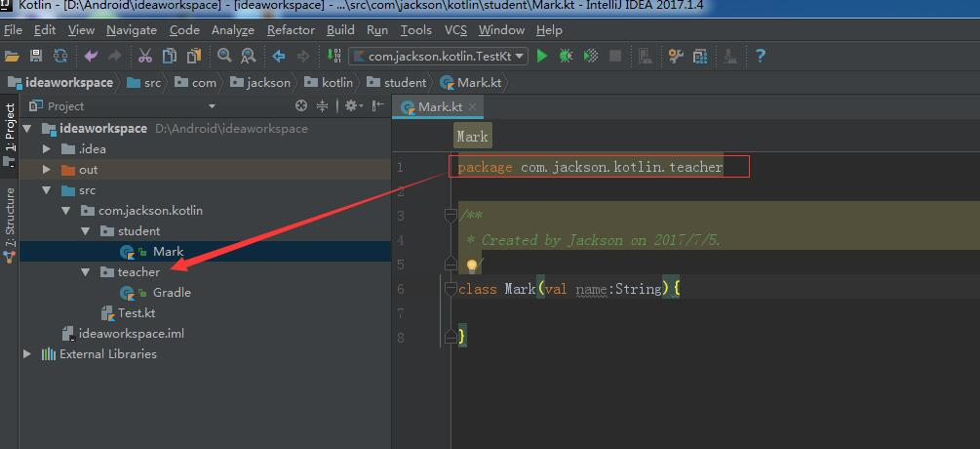Open the com.jackson.kotlin.TestKt run configuration dropdown
The image size is (980, 449).
pos(438,57)
